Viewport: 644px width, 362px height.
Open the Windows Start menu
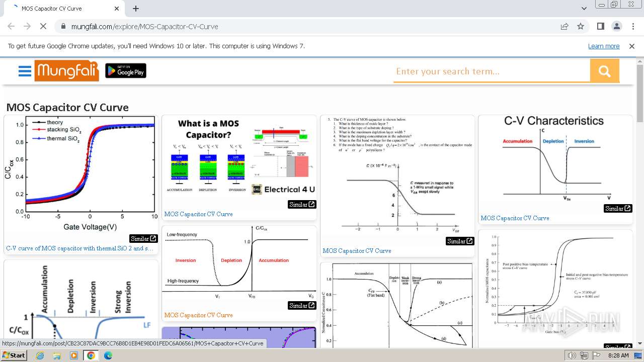14,355
